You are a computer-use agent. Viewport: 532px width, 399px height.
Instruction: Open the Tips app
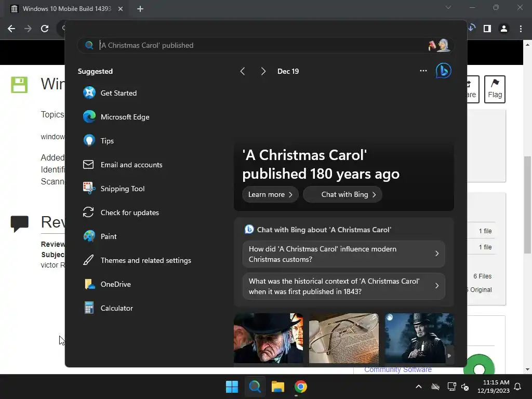[98, 140]
